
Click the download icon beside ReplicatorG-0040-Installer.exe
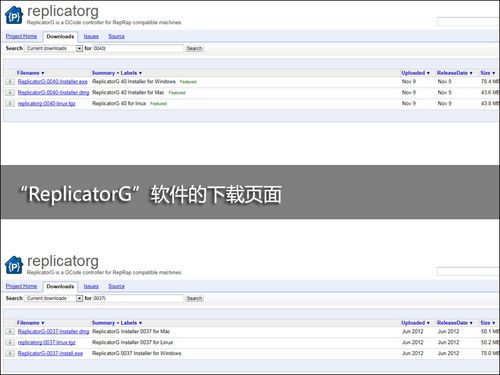[x=10, y=82]
